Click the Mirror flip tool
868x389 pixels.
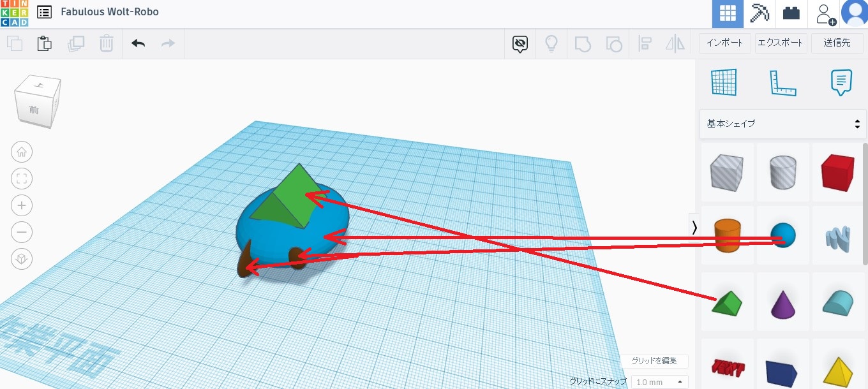click(675, 43)
